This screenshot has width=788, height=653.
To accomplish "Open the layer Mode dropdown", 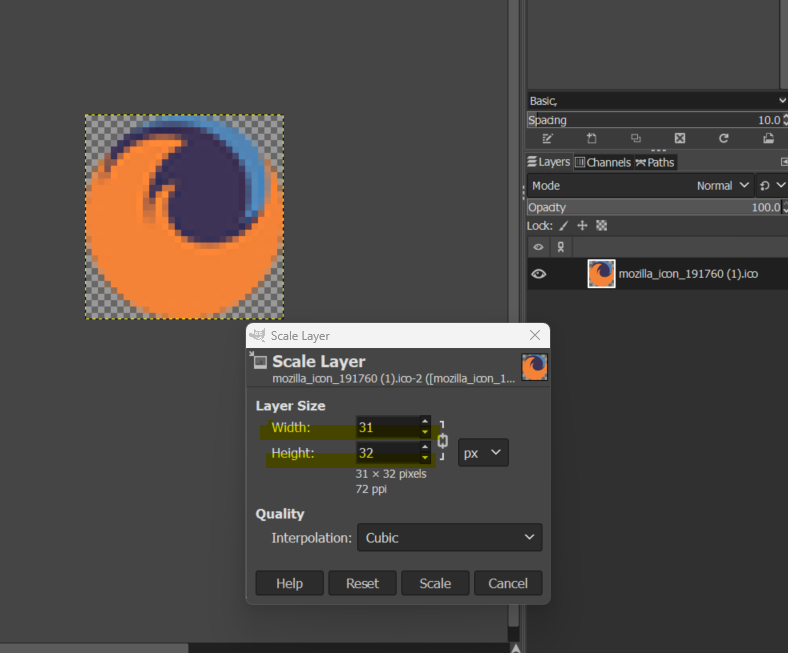I will tap(641, 185).
